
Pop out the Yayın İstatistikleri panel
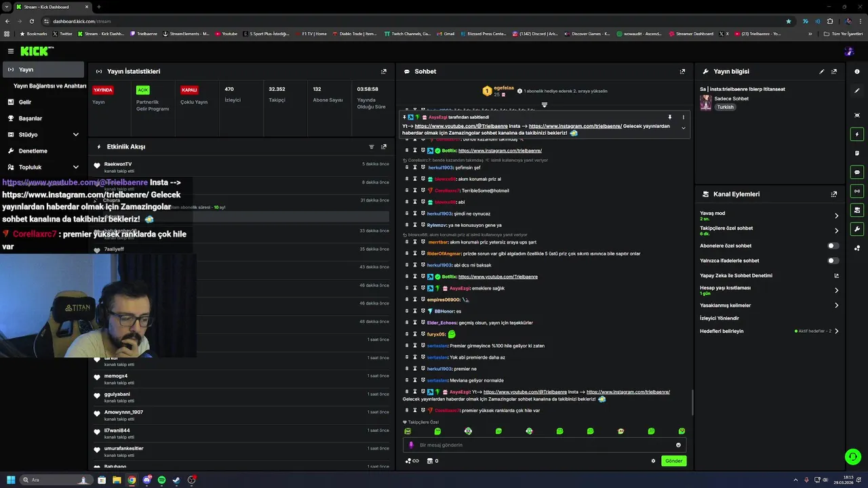384,71
